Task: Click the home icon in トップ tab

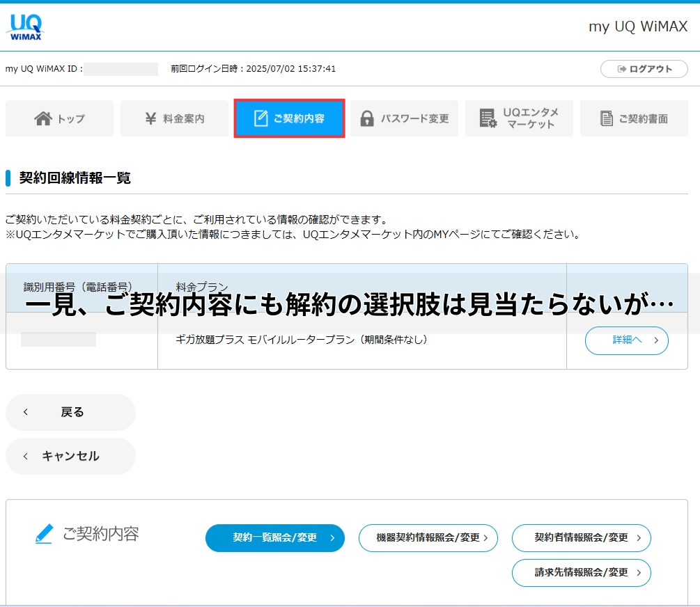Action: 43,118
